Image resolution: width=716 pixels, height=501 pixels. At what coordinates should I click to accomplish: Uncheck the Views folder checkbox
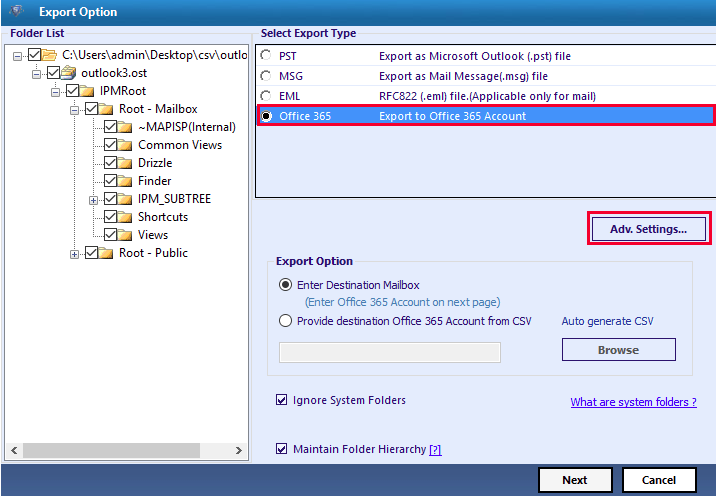click(x=110, y=235)
